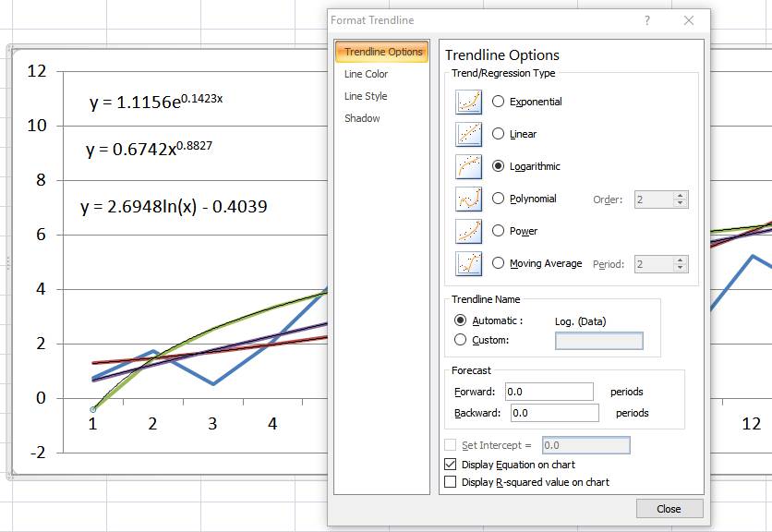The height and width of the screenshot is (532, 772).
Task: Click the Exponential trendline type icon
Action: point(469,102)
